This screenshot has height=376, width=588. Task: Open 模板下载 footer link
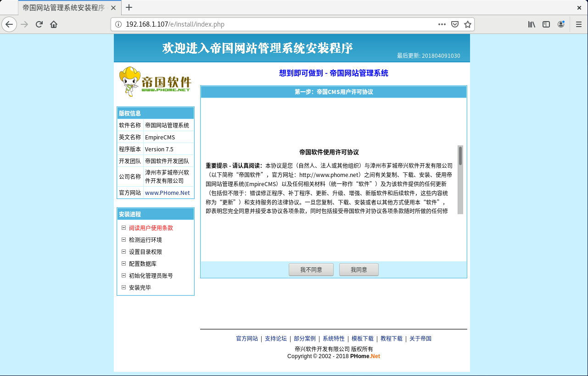pyautogui.click(x=363, y=339)
